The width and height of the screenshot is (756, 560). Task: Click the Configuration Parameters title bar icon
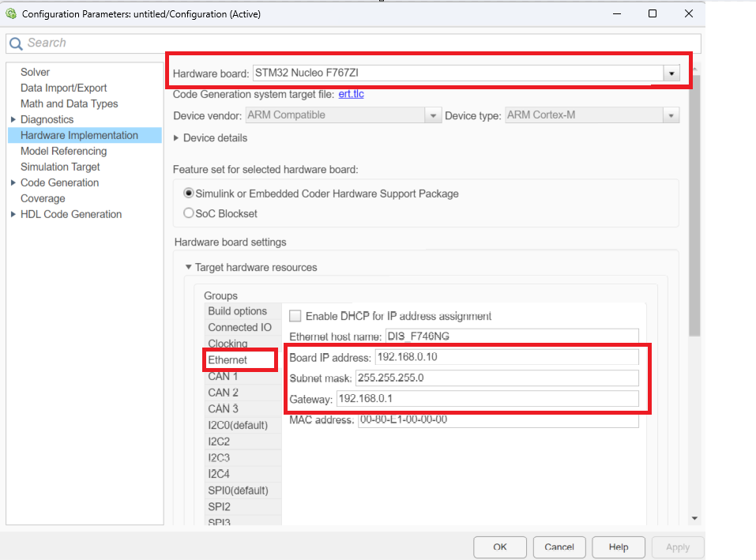coord(9,13)
